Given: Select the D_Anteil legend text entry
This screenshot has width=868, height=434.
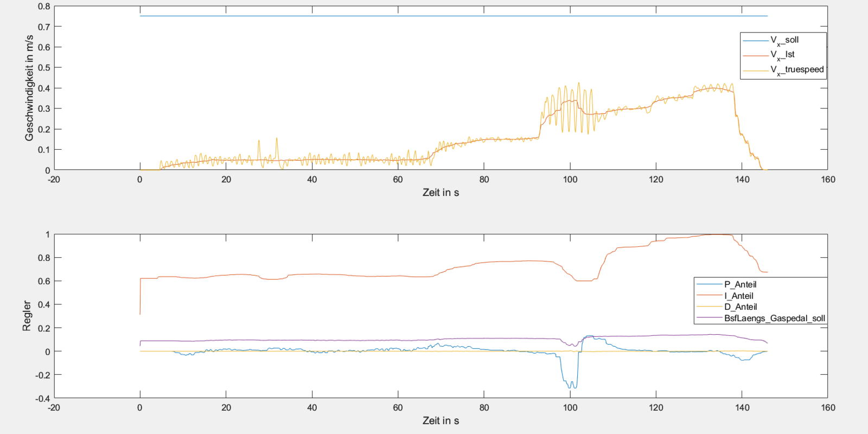Looking at the screenshot, I should click(740, 307).
